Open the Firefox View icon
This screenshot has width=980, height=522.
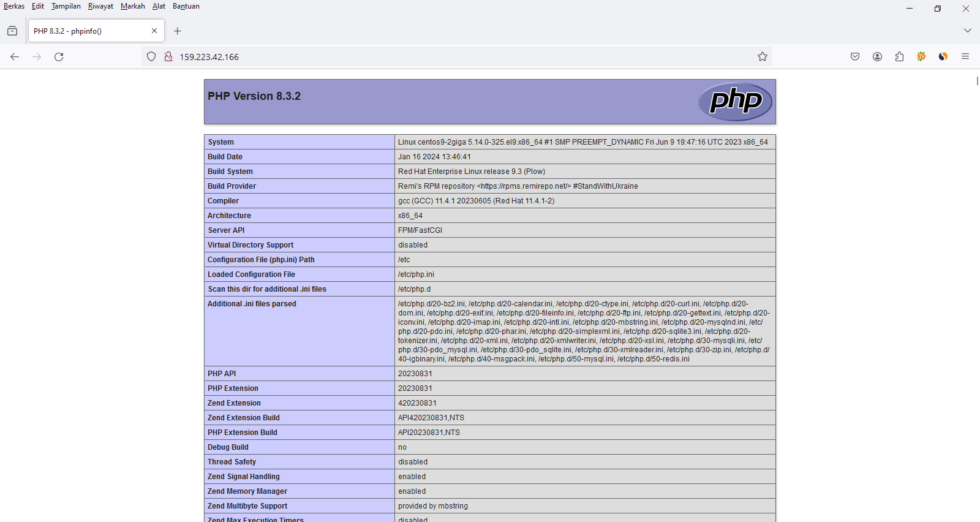[x=12, y=31]
